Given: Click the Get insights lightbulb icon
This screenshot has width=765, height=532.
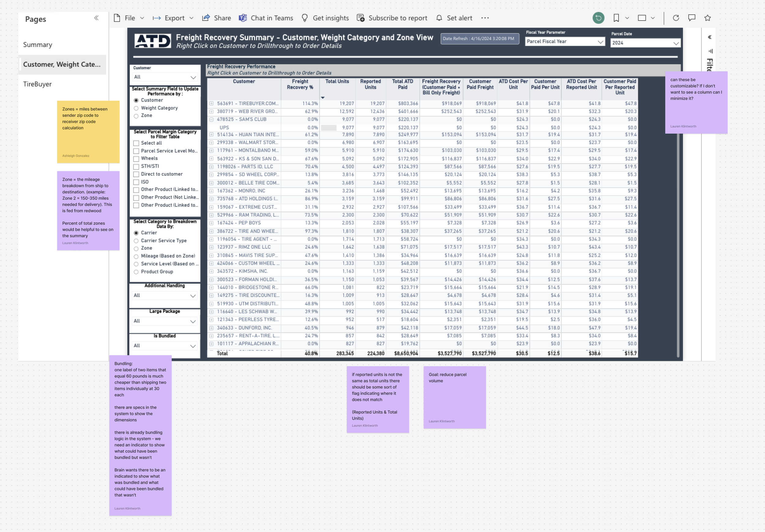Looking at the screenshot, I should point(304,18).
